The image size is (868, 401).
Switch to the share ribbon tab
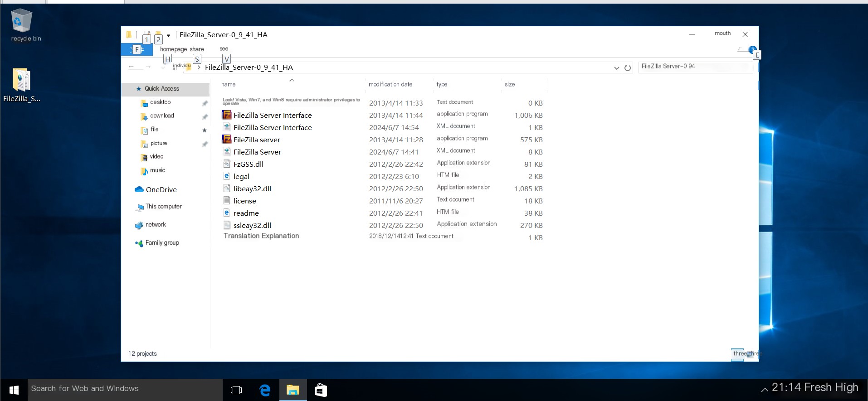click(x=197, y=49)
